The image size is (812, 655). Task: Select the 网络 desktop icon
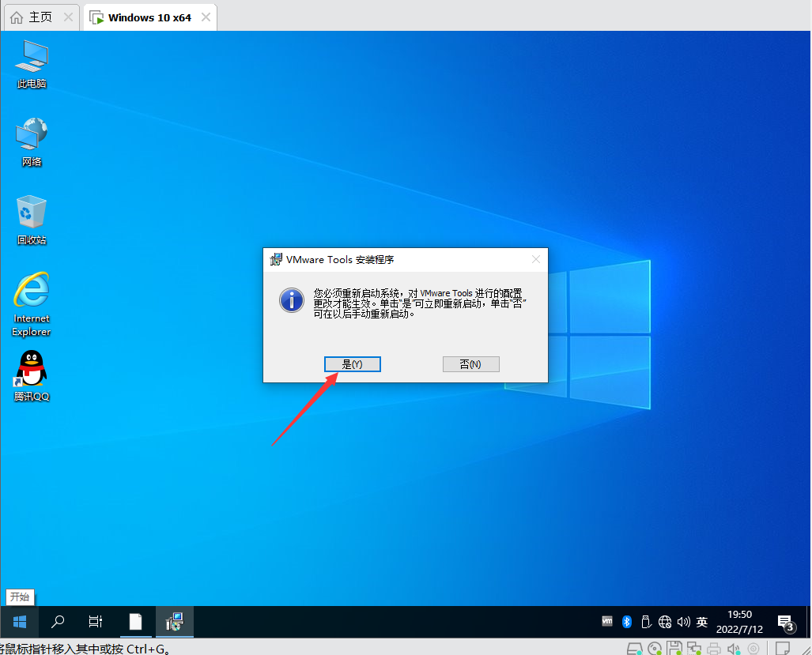coord(32,142)
